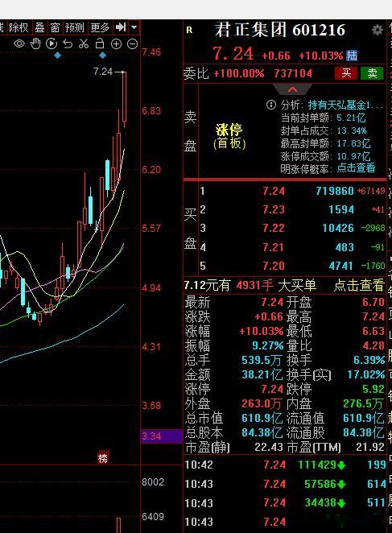Select bid row 4 at 7.21
392x533 pixels.
point(292,247)
